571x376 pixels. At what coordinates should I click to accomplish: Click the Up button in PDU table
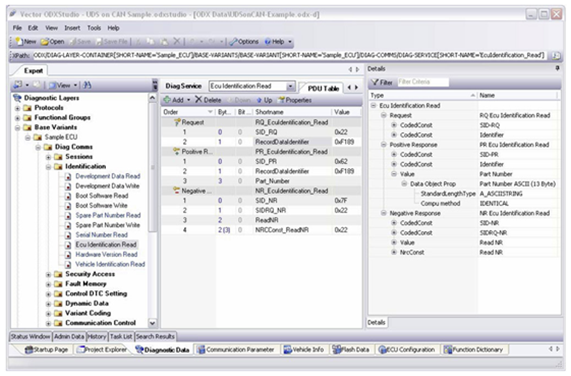(264, 100)
